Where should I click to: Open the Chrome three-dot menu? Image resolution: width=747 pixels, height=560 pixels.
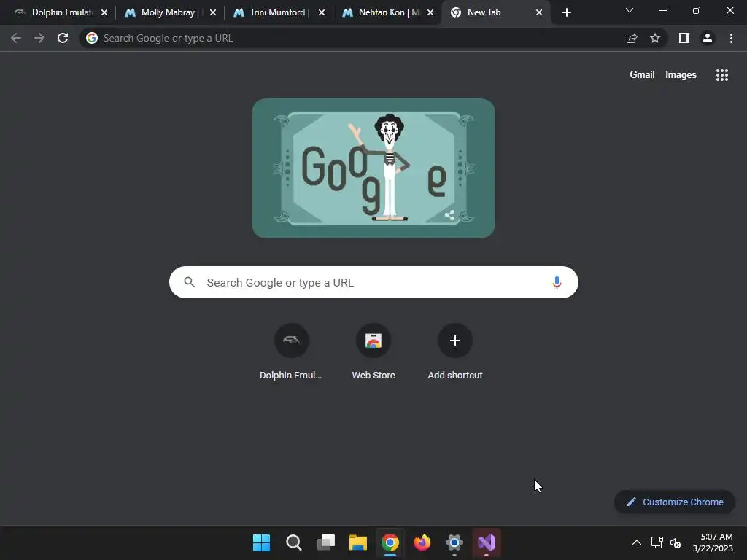click(x=731, y=38)
